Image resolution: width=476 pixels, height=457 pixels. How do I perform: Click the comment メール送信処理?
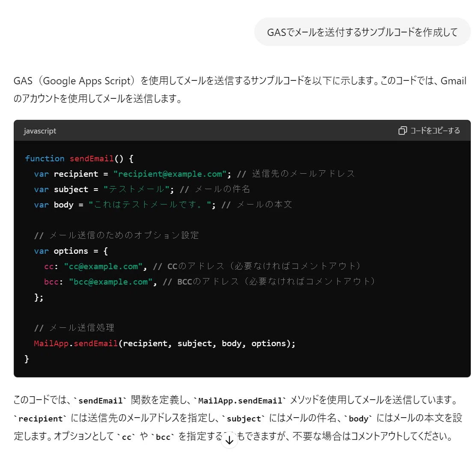pos(74,328)
